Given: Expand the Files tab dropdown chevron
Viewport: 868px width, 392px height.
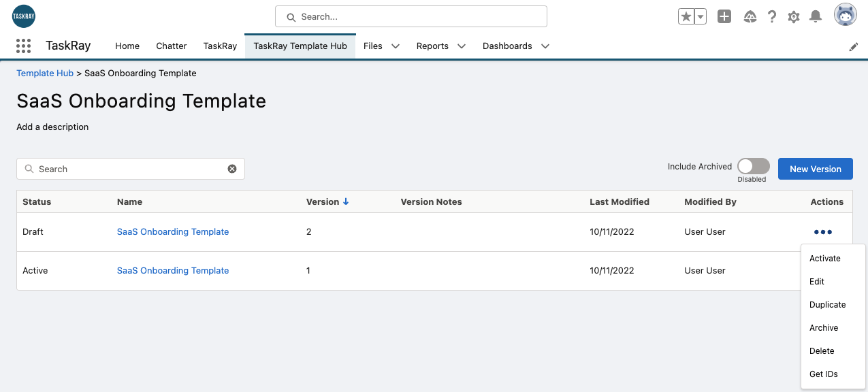Looking at the screenshot, I should click(x=395, y=46).
